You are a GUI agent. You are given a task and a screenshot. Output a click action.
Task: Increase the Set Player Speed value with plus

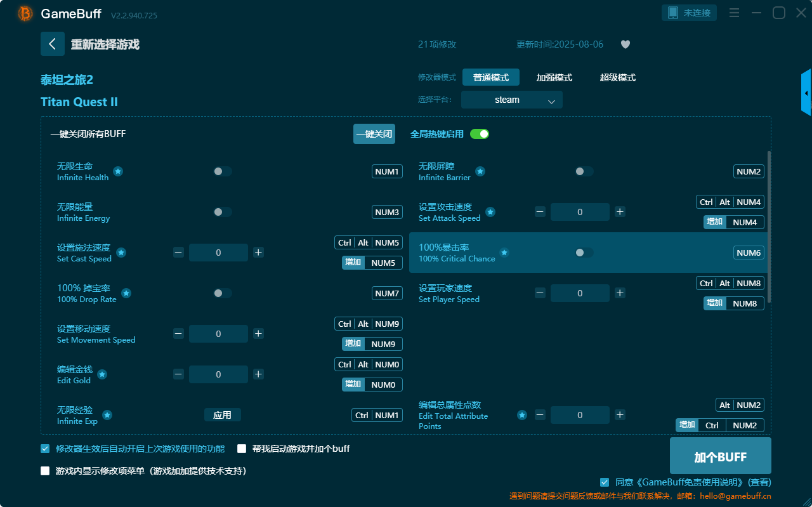[x=620, y=293]
